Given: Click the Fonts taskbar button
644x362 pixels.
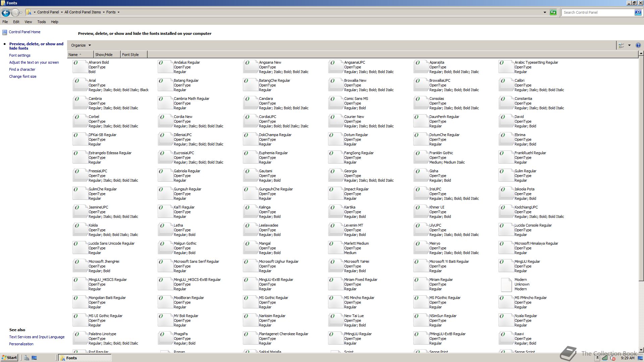Looking at the screenshot, I should click(x=85, y=358).
